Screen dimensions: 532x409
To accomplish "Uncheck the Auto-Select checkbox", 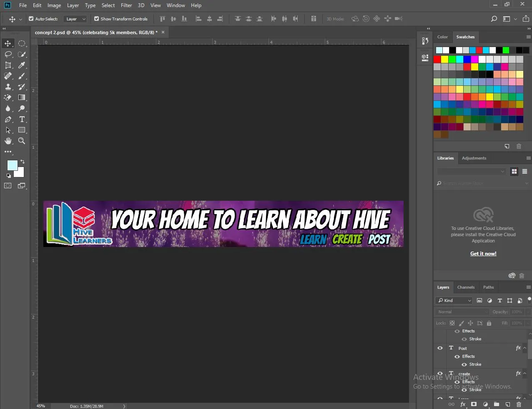I will pyautogui.click(x=31, y=19).
